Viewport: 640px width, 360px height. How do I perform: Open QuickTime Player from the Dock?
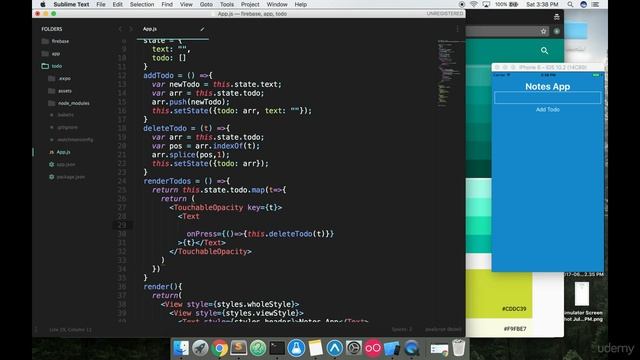tap(411, 348)
